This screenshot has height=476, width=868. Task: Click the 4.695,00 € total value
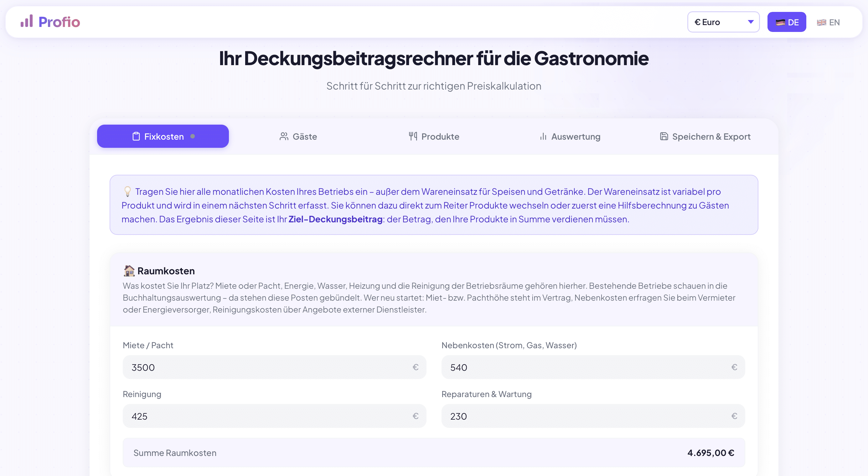[x=710, y=453]
